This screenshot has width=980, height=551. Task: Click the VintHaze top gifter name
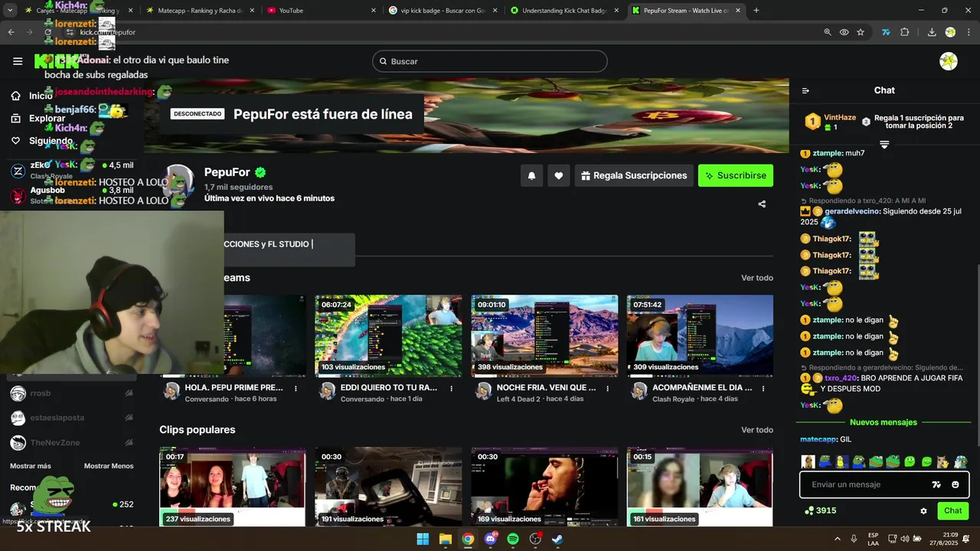coord(840,118)
